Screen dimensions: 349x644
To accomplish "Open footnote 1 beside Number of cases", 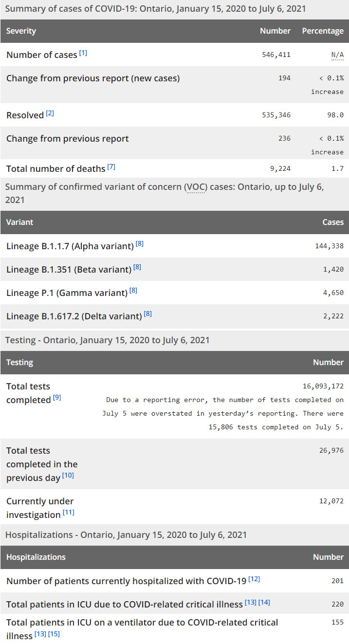I will point(83,53).
